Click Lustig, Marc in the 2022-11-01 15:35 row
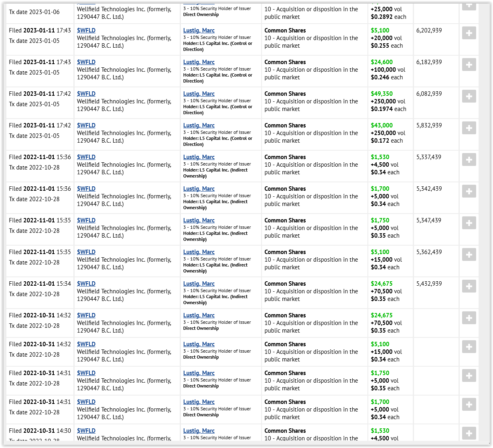This screenshot has width=493, height=448. tap(199, 220)
